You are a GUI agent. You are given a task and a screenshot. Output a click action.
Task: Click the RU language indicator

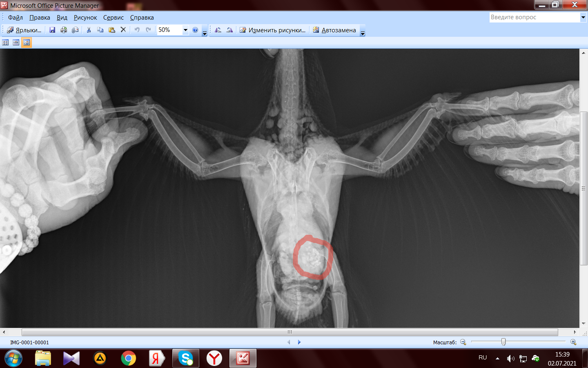tap(483, 358)
